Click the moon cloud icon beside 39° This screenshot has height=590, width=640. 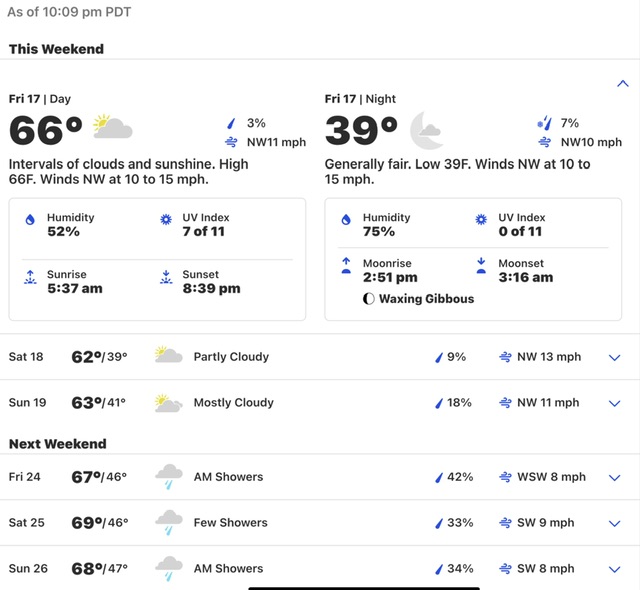tap(426, 131)
